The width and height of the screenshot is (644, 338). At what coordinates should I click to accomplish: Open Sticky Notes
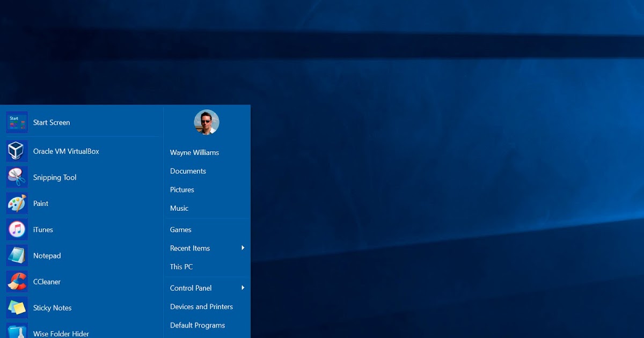pos(52,307)
